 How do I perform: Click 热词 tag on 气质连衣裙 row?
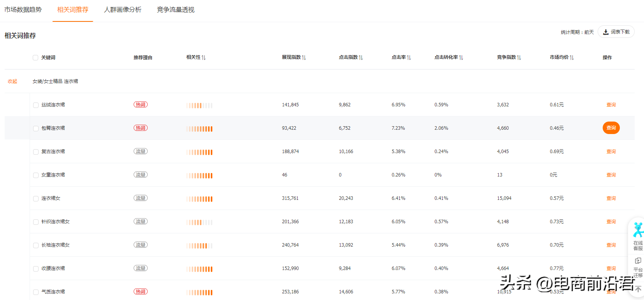pyautogui.click(x=141, y=291)
